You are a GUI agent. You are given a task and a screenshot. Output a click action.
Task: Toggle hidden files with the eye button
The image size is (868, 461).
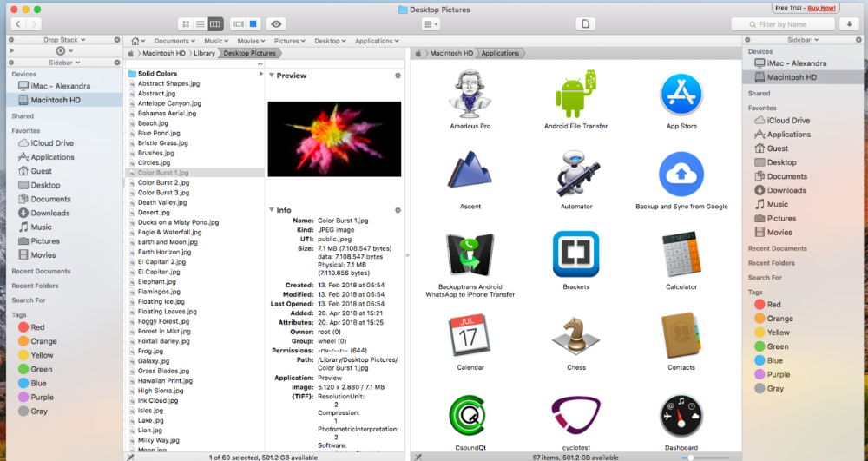click(x=277, y=24)
